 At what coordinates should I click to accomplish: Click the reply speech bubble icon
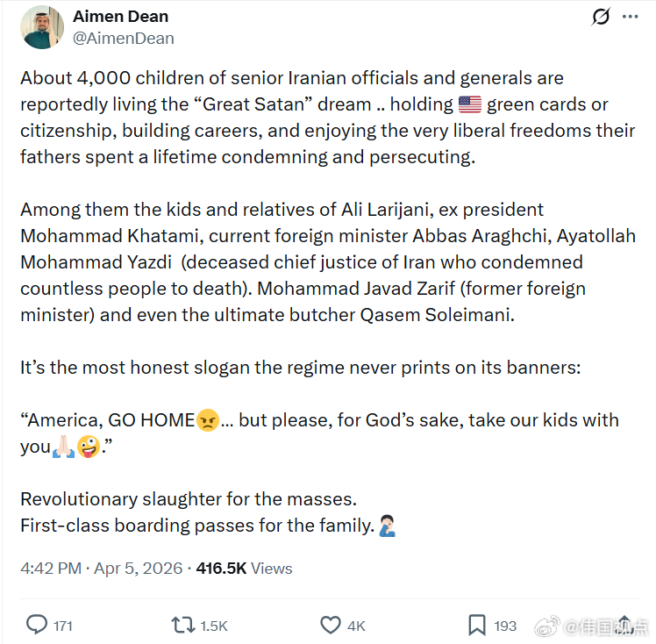(37, 626)
